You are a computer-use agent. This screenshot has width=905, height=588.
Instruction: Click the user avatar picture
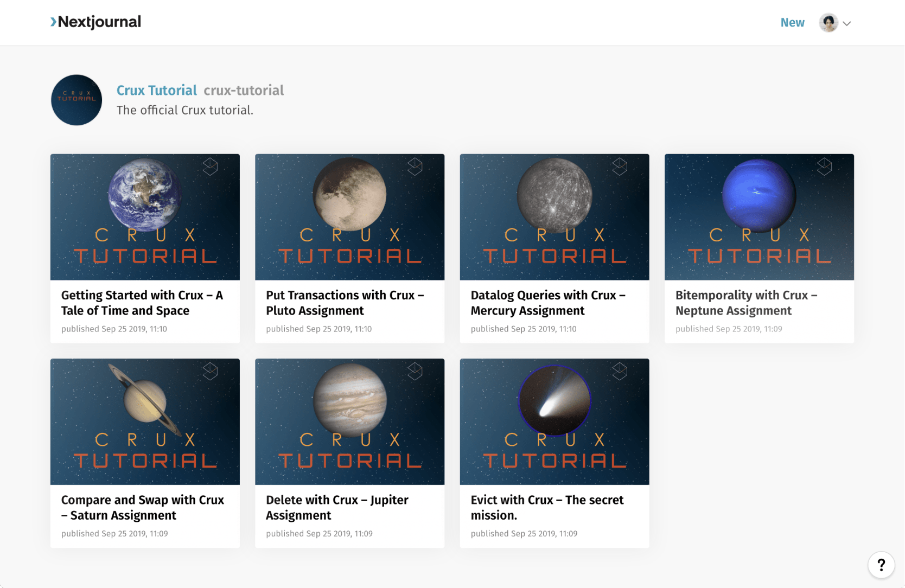[828, 23]
